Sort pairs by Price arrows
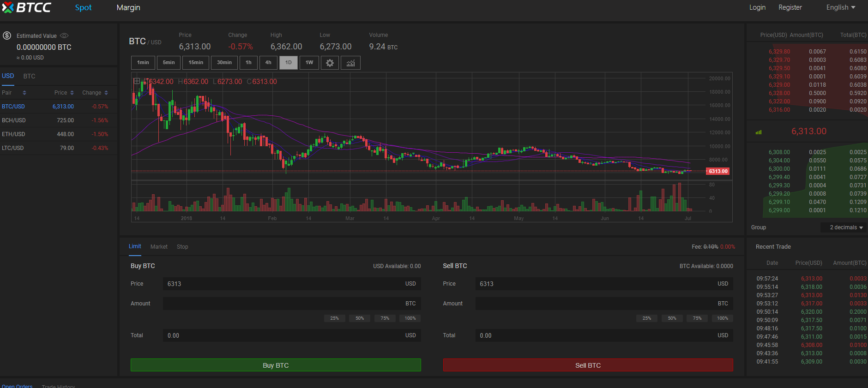This screenshot has height=388, width=868. pyautogui.click(x=72, y=93)
